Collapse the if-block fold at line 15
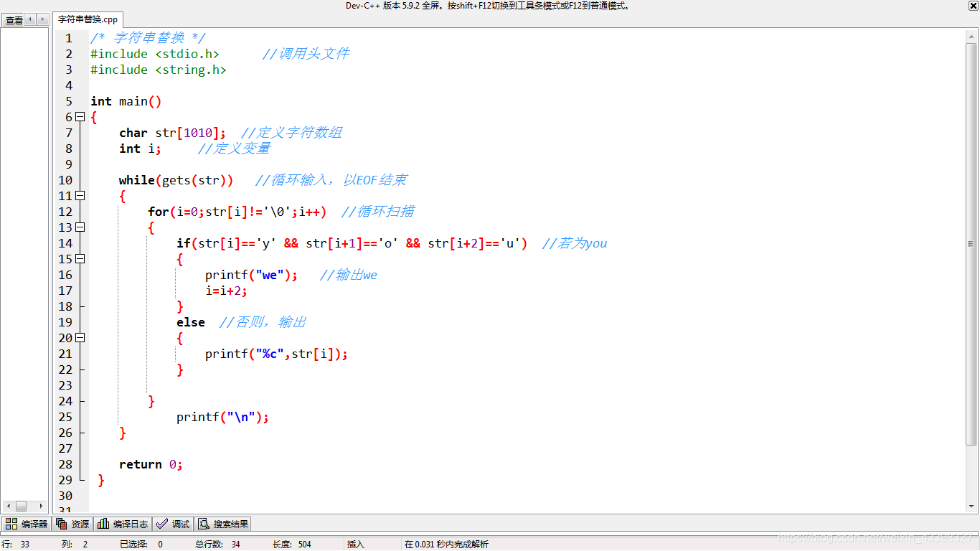This screenshot has width=980, height=551. point(80,259)
